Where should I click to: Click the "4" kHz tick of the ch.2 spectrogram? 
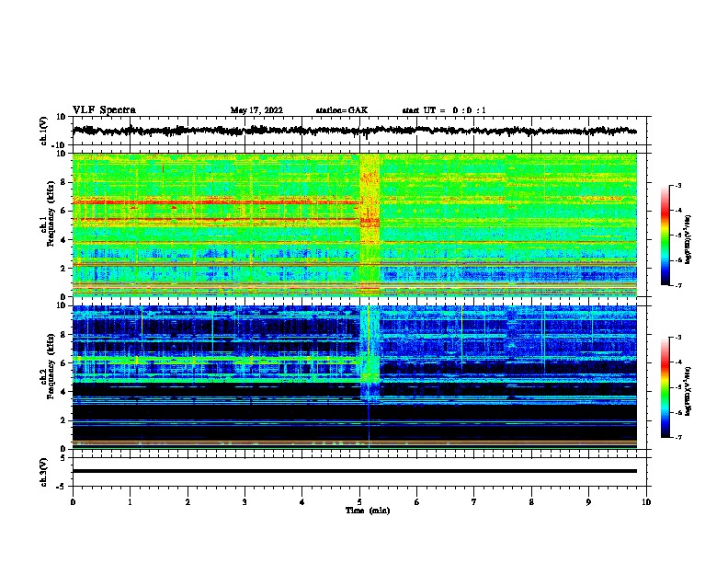(x=63, y=392)
